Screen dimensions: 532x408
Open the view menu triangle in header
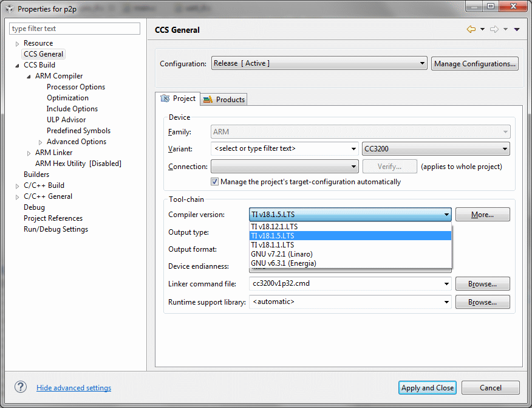coord(517,30)
